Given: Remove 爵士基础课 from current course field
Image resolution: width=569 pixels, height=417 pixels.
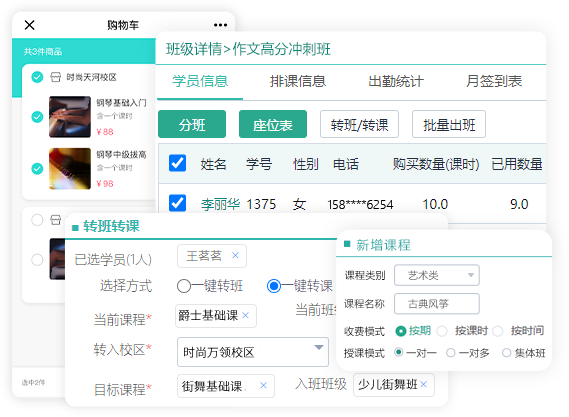Looking at the screenshot, I should click(x=246, y=315).
